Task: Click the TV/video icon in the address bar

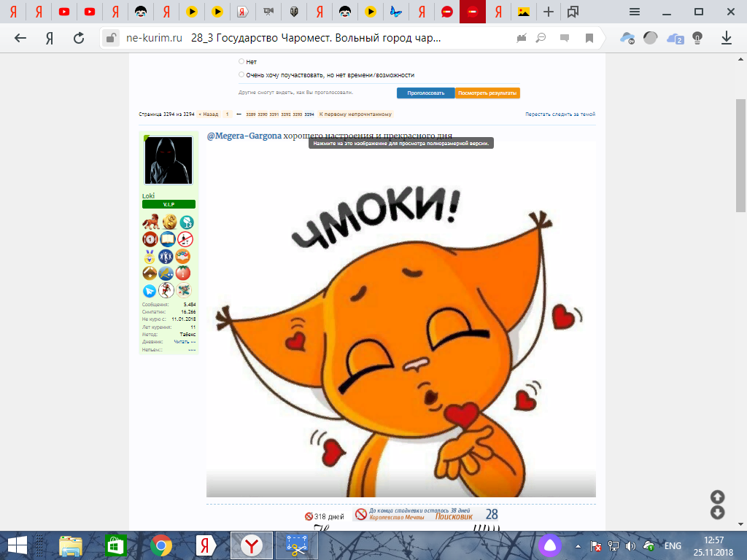Action: point(522,38)
